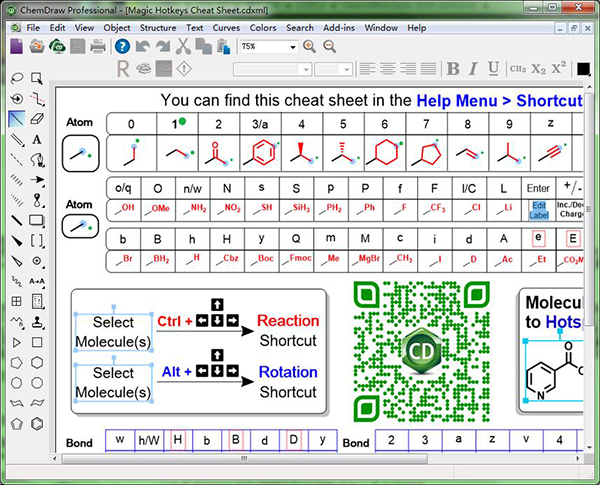
Task: Select the Bold Wedge bond tool
Action: click(16, 241)
